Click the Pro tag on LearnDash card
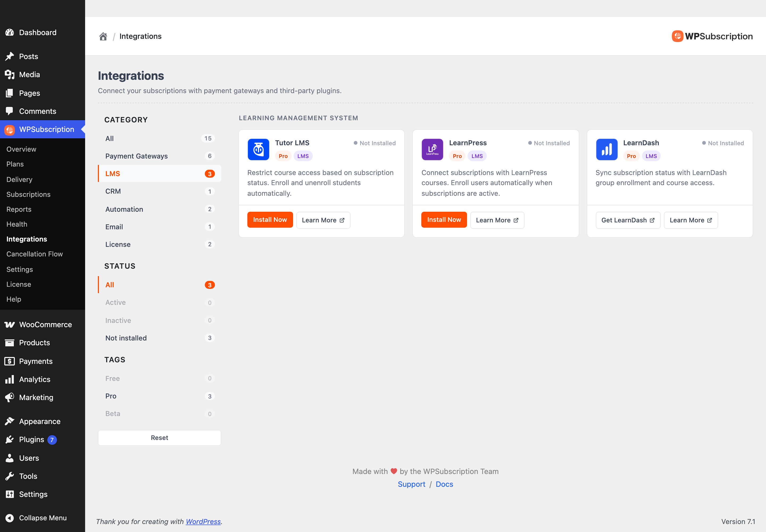The width and height of the screenshot is (766, 532). tap(631, 156)
